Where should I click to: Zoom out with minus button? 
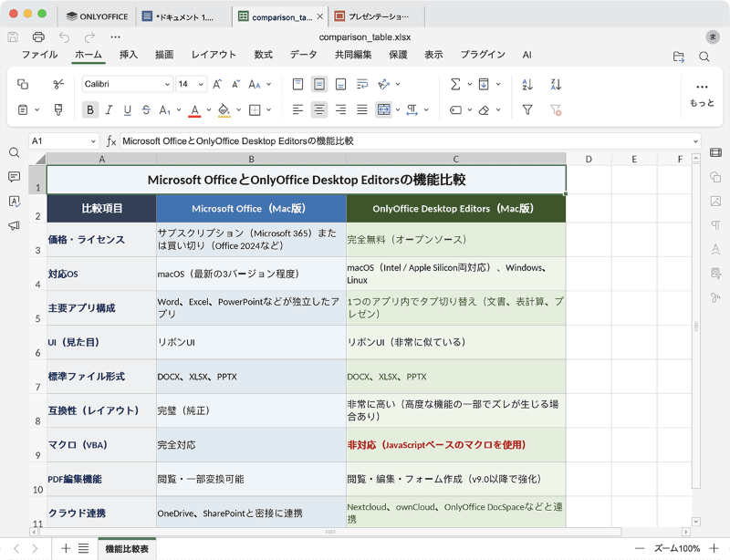point(640,548)
